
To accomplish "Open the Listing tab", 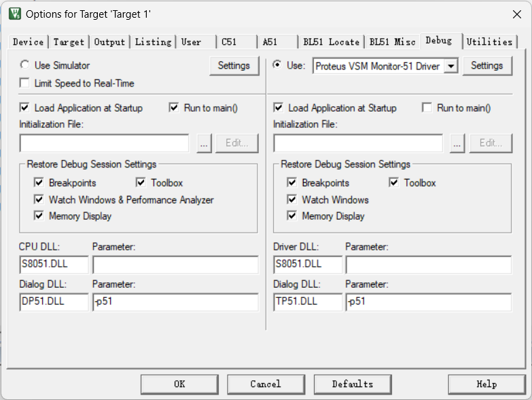I will 153,42.
